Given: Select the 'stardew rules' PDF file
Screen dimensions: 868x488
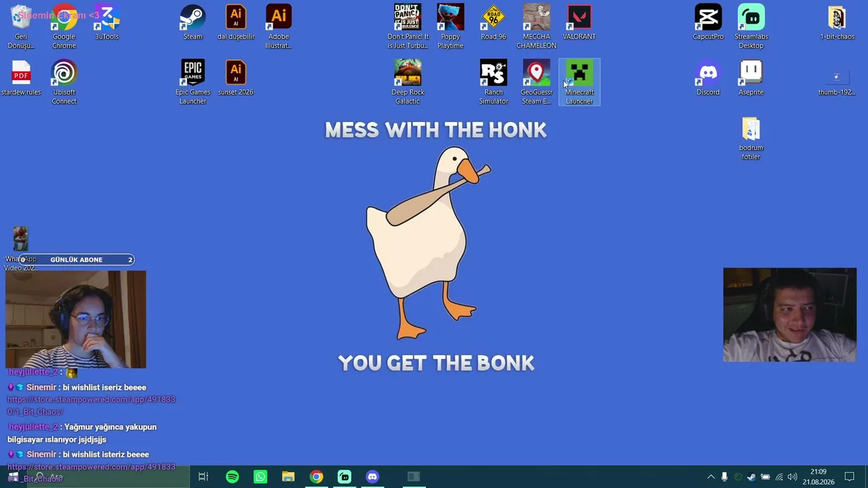Looking at the screenshot, I should [21, 79].
